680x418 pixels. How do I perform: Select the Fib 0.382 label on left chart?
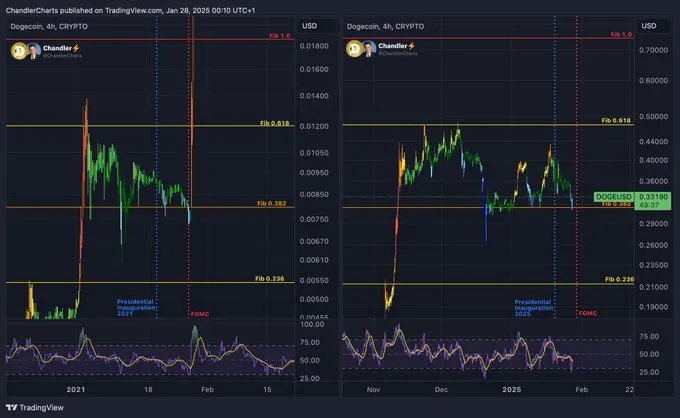pos(273,203)
